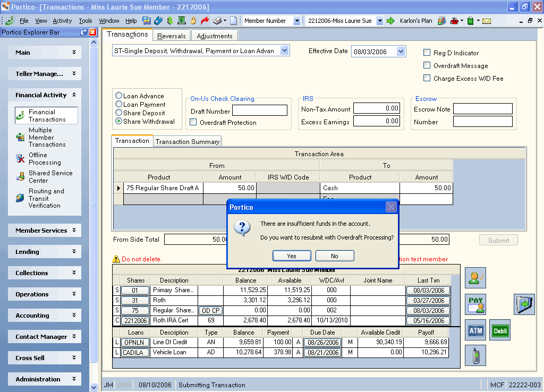Click the ATM card icon button
This screenshot has width=544, height=392.
coord(475,330)
